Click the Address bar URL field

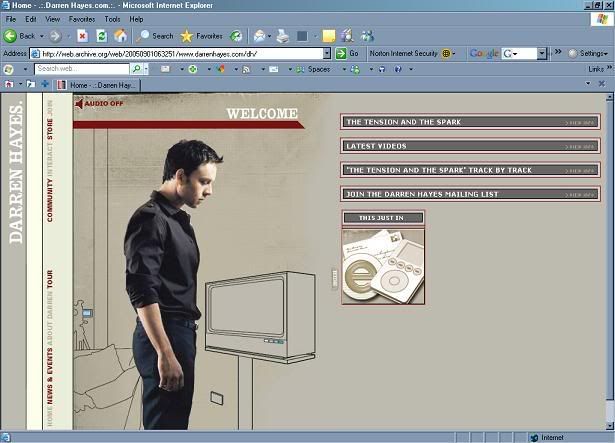[x=180, y=53]
